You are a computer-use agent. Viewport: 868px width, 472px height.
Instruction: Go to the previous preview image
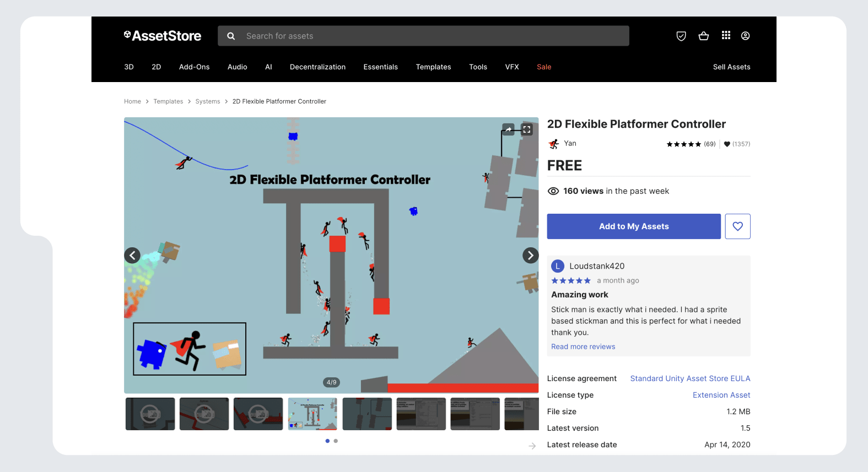[132, 256]
